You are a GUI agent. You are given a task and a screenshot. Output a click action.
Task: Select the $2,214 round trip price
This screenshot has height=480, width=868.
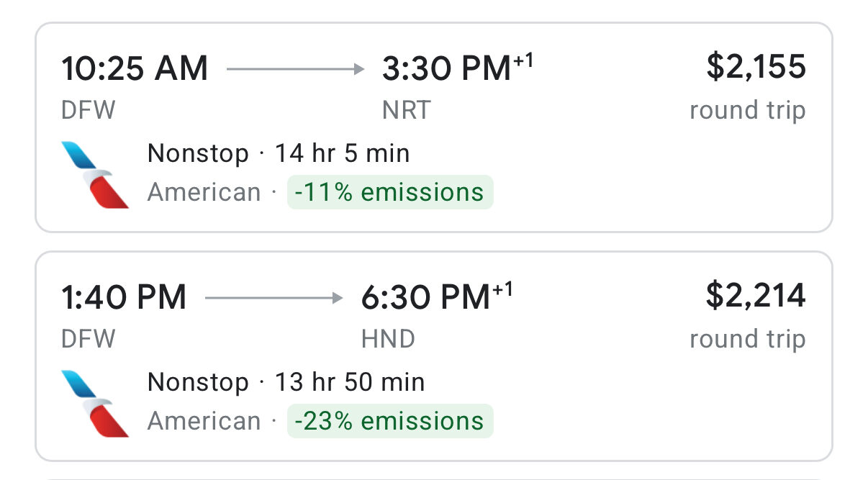click(756, 296)
